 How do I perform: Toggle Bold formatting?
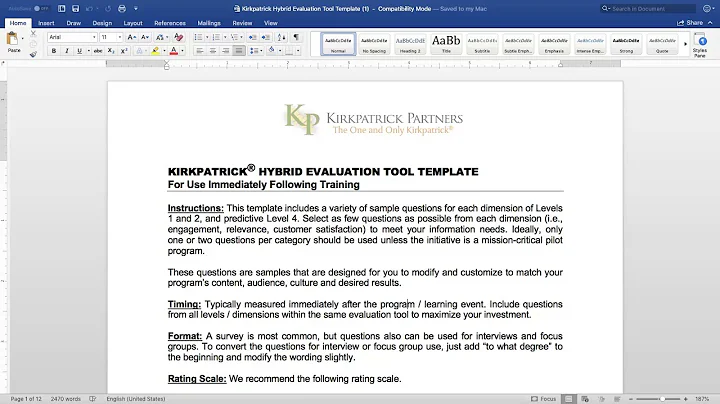click(x=54, y=51)
